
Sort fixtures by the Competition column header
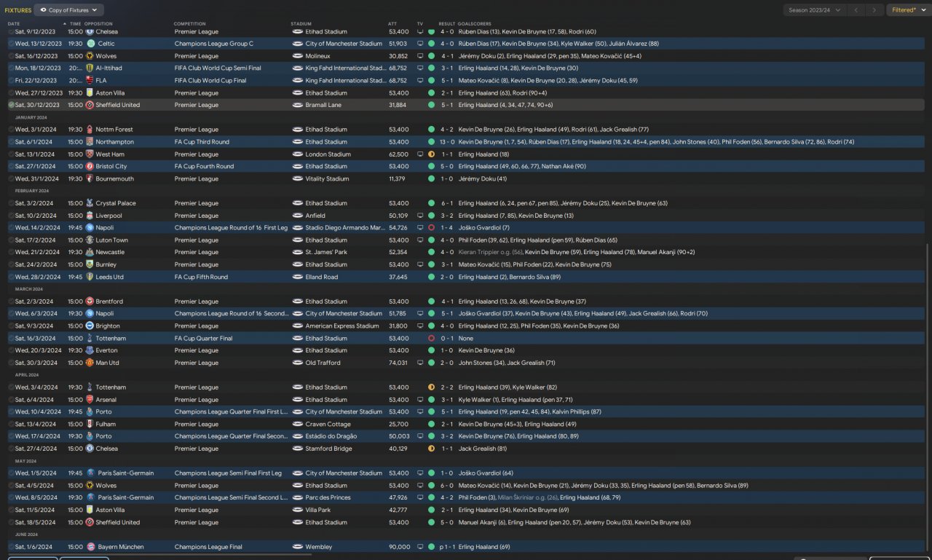coord(190,24)
